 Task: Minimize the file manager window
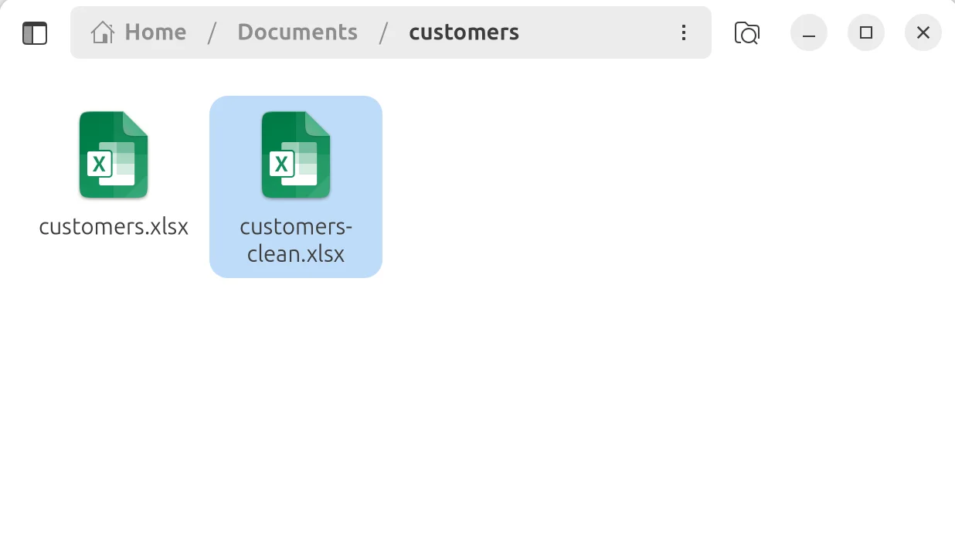[809, 33]
